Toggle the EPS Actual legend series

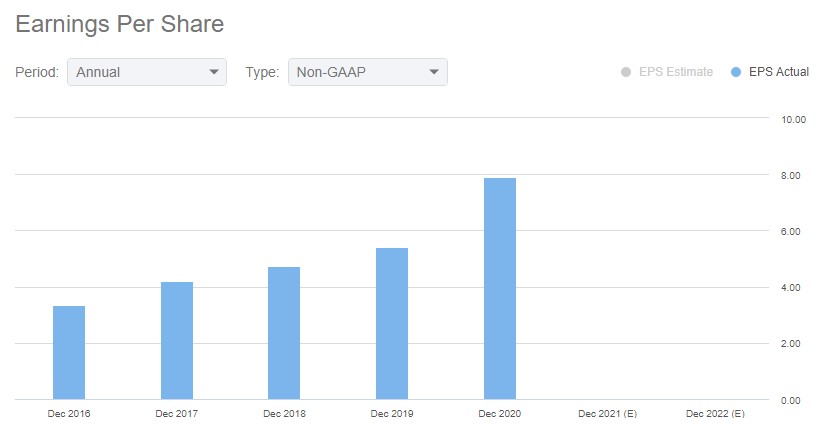click(770, 72)
